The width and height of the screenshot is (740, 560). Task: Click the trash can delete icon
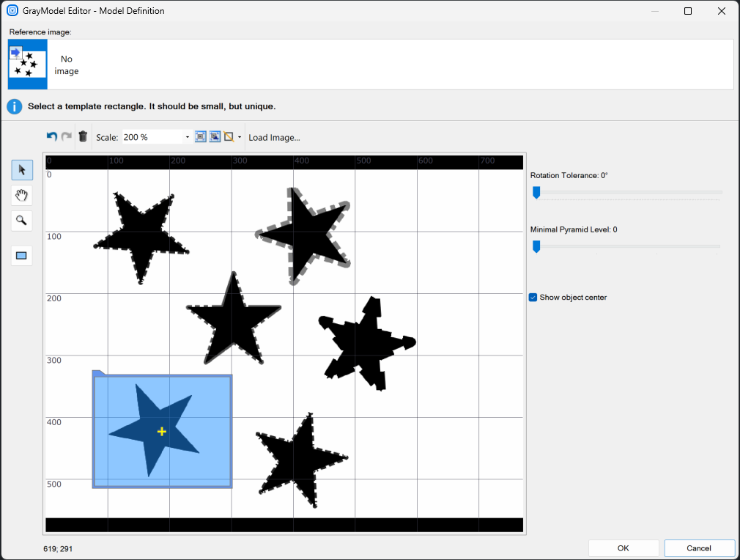83,136
